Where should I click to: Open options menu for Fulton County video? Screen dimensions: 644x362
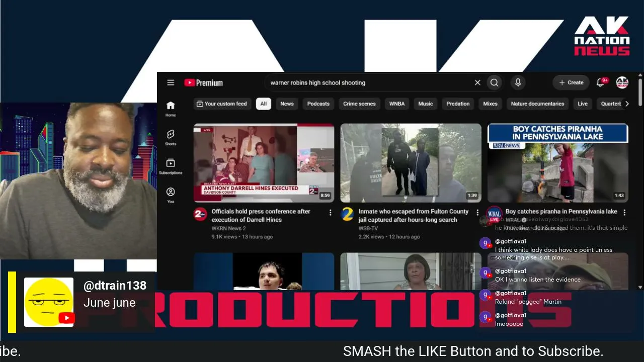(477, 213)
